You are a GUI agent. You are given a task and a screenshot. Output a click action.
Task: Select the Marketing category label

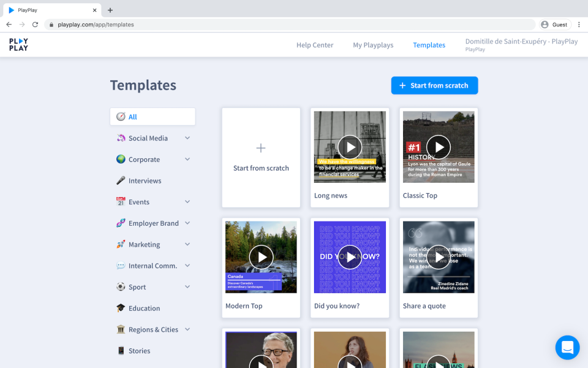[145, 245]
